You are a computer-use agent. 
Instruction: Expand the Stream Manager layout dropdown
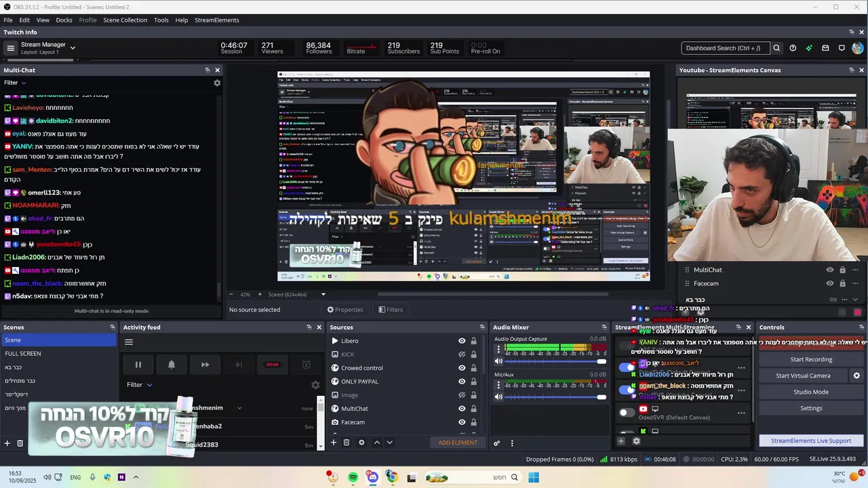73,48
